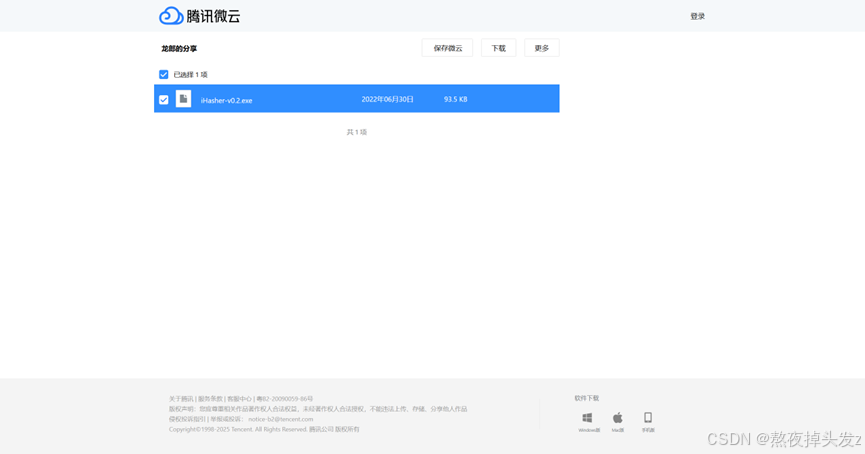Open the 粤B2-20090059-86号 license link
The width and height of the screenshot is (865, 454).
coord(285,399)
